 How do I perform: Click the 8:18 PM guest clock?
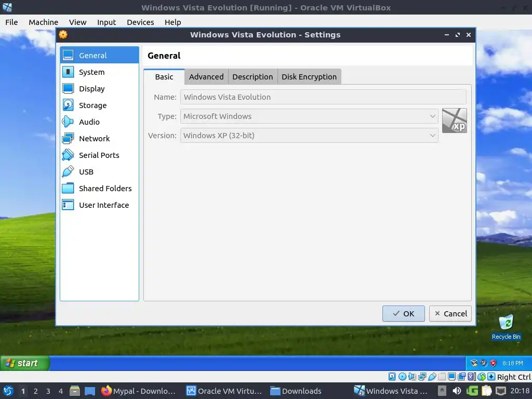[x=513, y=363]
